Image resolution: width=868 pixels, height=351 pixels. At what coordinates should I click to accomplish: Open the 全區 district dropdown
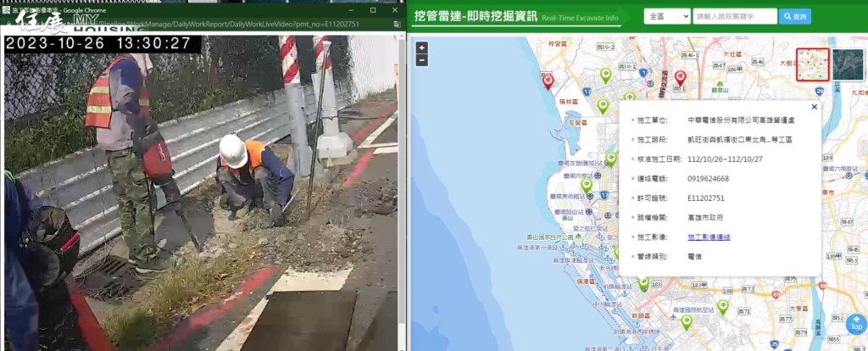pyautogui.click(x=666, y=16)
